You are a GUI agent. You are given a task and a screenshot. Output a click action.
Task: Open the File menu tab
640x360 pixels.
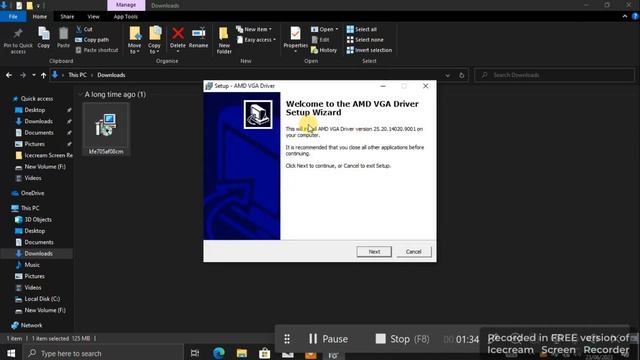click(13, 16)
